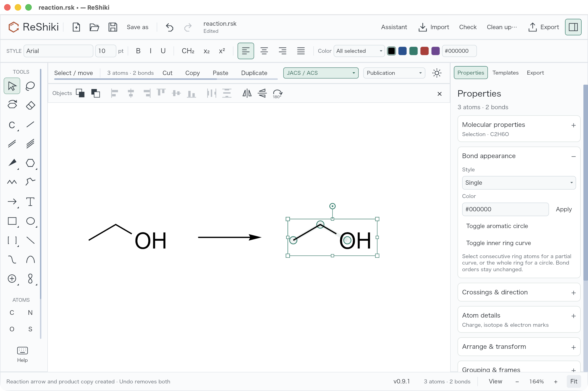Select the charge plus tool

pyautogui.click(x=12, y=279)
